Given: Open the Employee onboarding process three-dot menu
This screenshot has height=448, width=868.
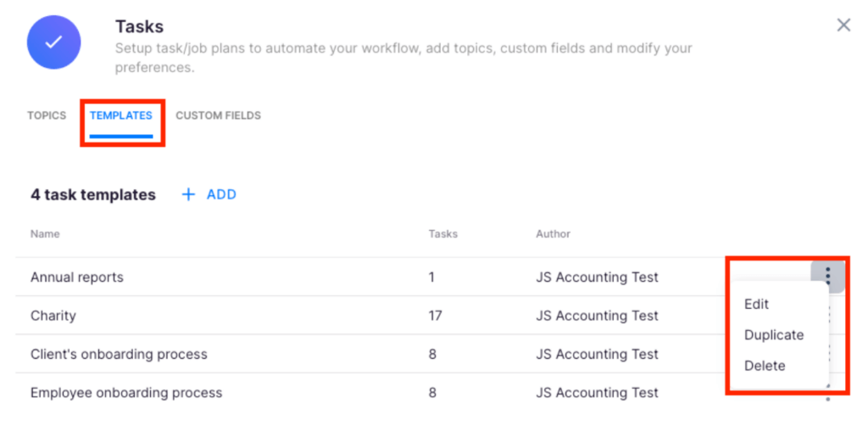Looking at the screenshot, I should tap(827, 395).
